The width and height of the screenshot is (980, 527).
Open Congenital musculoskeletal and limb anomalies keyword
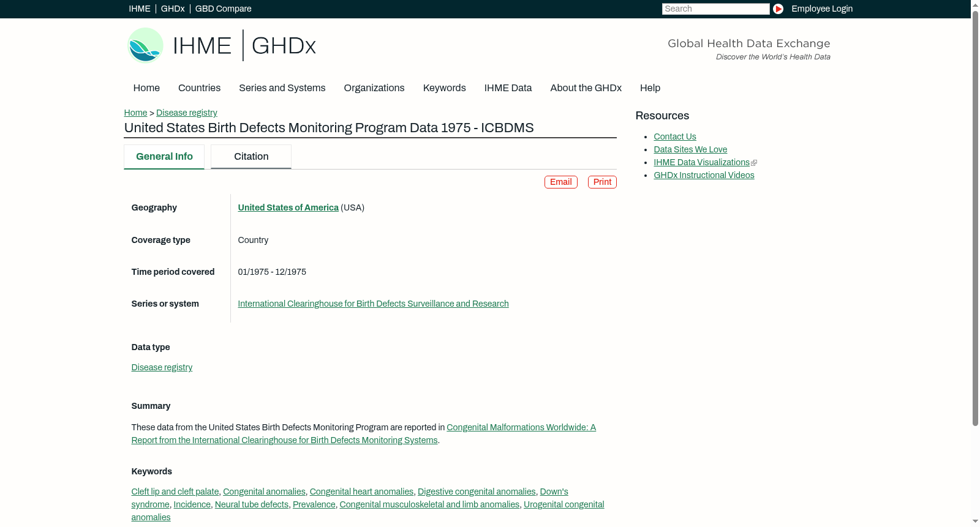coord(429,504)
